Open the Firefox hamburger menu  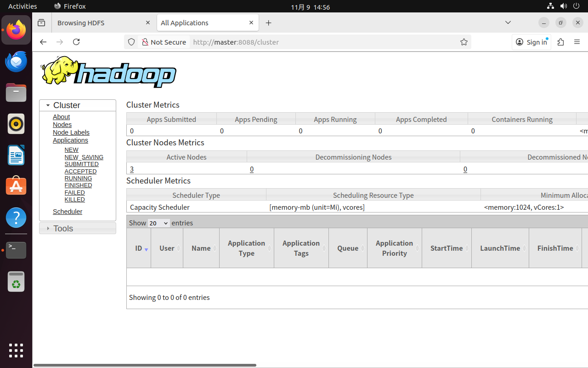click(x=577, y=42)
